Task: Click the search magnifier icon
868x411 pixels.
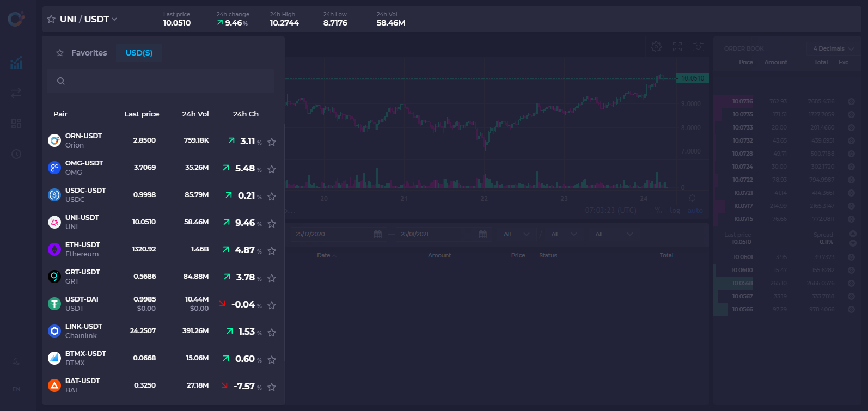Action: 61,81
